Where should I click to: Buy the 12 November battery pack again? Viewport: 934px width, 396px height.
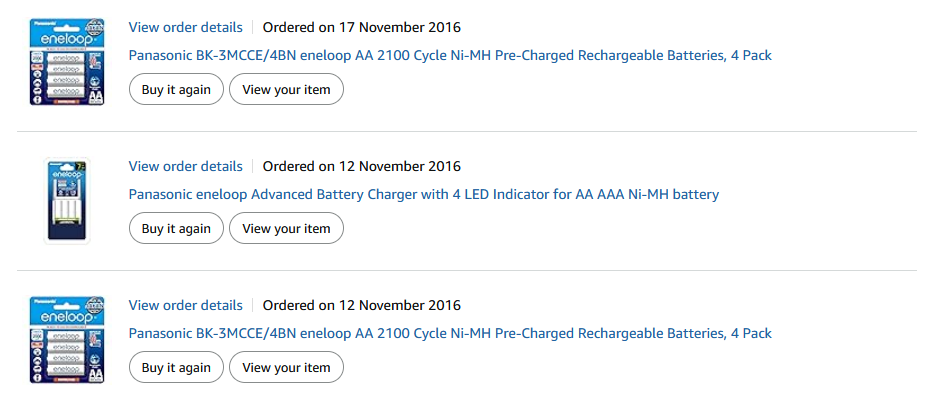tap(176, 367)
